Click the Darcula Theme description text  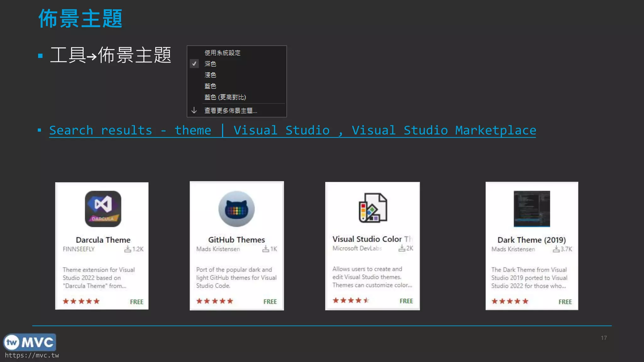pos(99,278)
